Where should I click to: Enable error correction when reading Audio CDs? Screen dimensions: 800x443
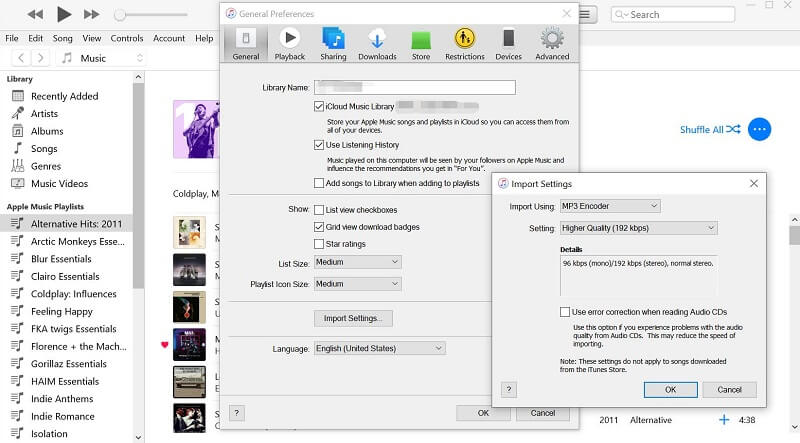[x=566, y=312]
